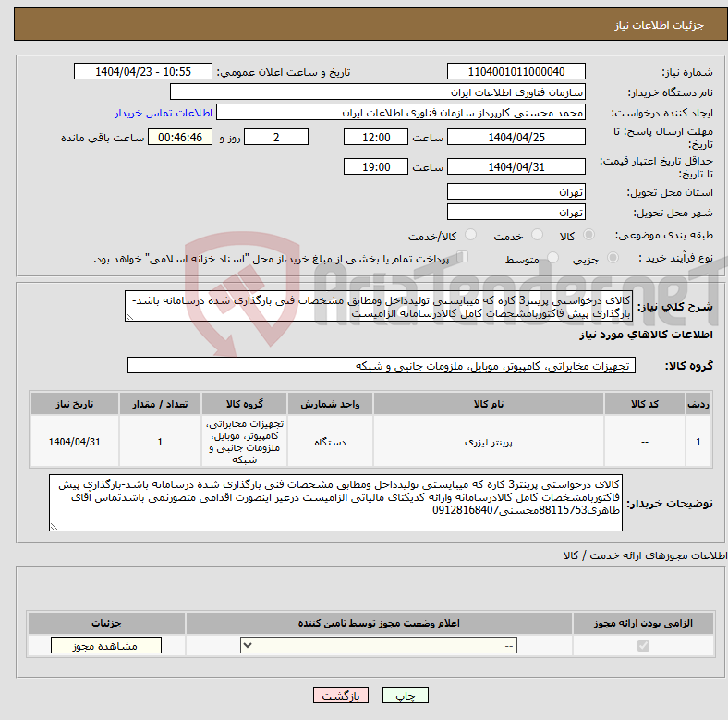This screenshot has width=728, height=720.
Task: Select the خدمت radio button
Action: point(537,235)
